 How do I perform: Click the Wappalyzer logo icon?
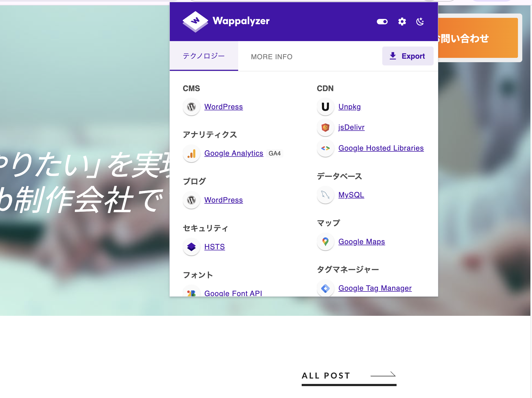[195, 21]
